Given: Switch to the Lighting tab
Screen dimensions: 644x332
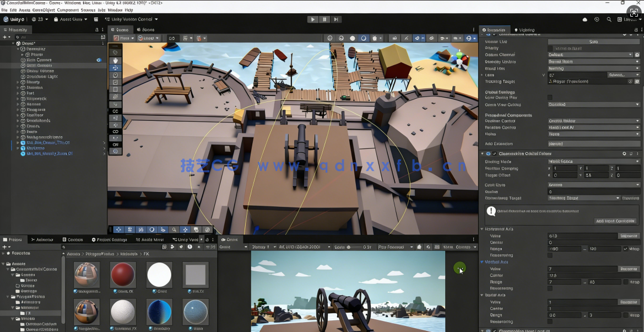Looking at the screenshot, I should tap(526, 30).
